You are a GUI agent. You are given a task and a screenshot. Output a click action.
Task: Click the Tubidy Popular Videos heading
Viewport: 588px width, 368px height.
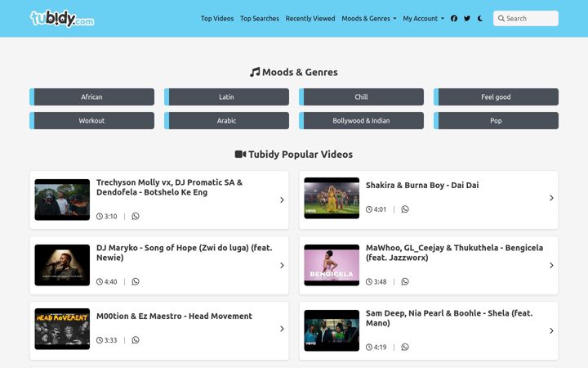pos(294,155)
